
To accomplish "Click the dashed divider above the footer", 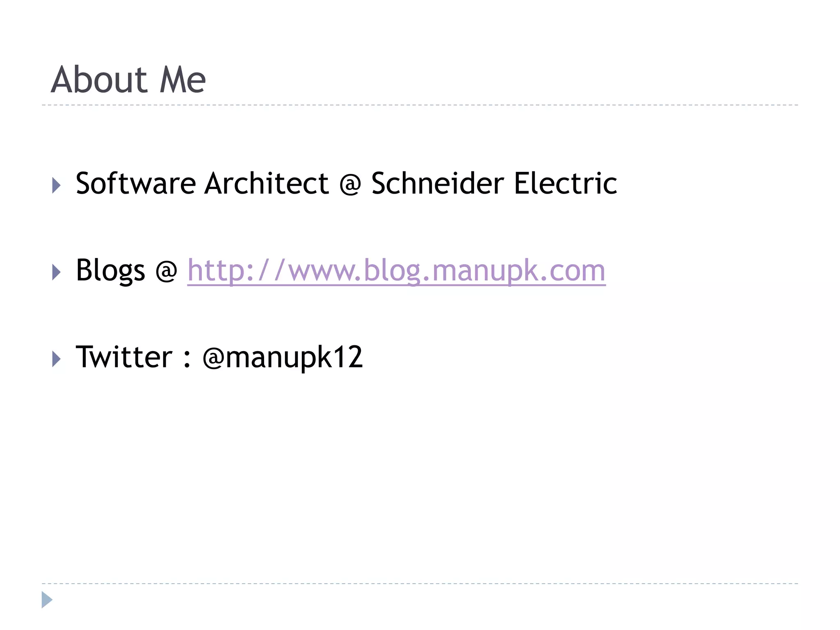I will tap(420, 583).
